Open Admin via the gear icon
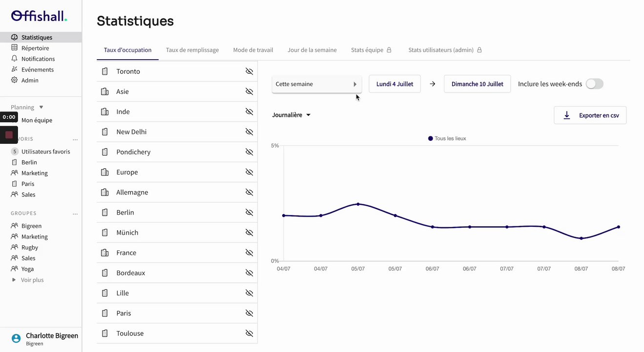644x352 pixels. (x=15, y=80)
